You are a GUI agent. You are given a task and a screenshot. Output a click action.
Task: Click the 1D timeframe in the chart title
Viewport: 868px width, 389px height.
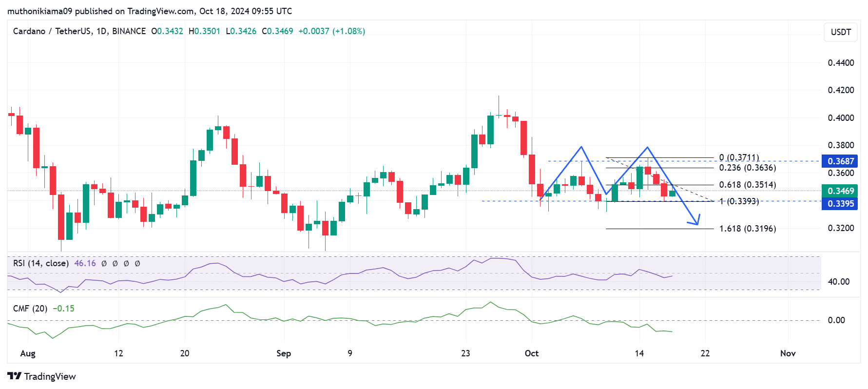(x=101, y=31)
